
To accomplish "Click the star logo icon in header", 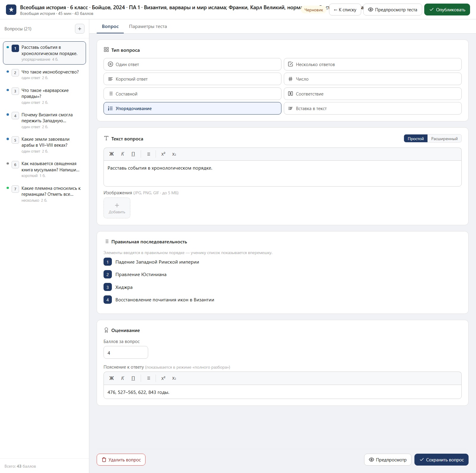I will 11,10.
